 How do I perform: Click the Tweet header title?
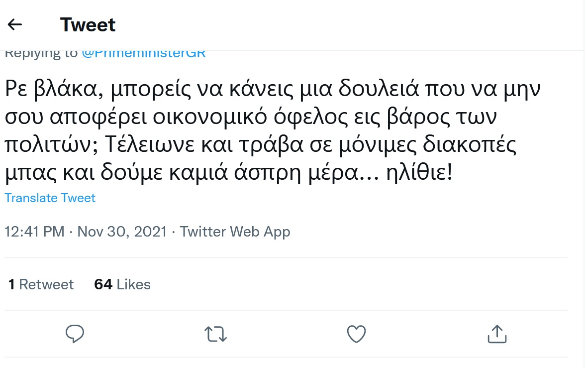pos(88,24)
